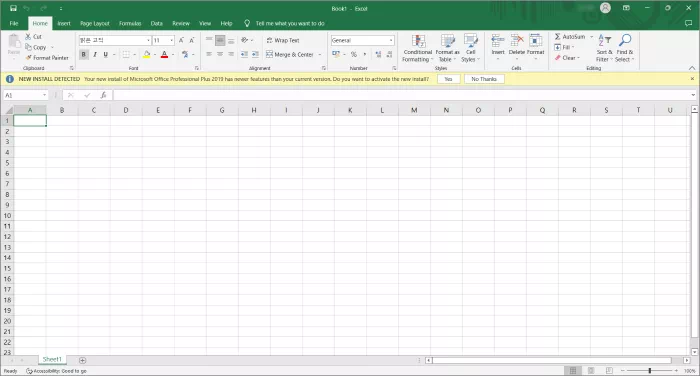Save the workbook using the save icon
Image resolution: width=700 pixels, height=376 pixels.
pyautogui.click(x=13, y=8)
